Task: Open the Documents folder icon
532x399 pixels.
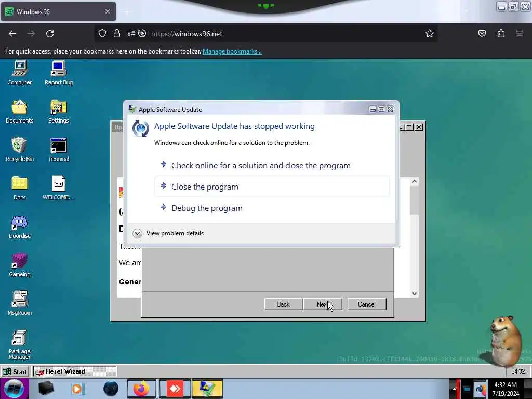Action: point(19,111)
